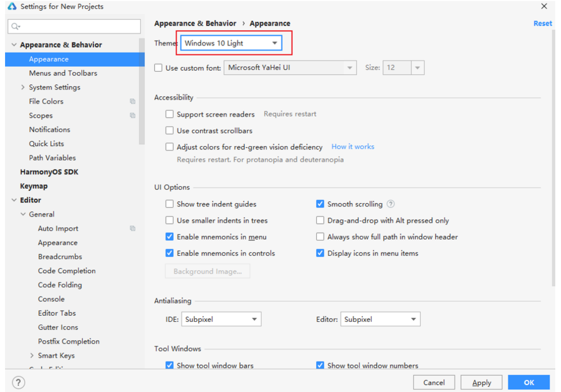Open the How it works link
561x392 pixels.
tap(353, 147)
